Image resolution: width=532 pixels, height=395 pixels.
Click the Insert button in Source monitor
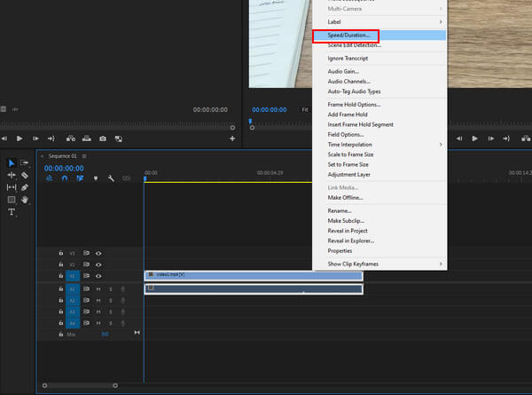click(x=71, y=138)
